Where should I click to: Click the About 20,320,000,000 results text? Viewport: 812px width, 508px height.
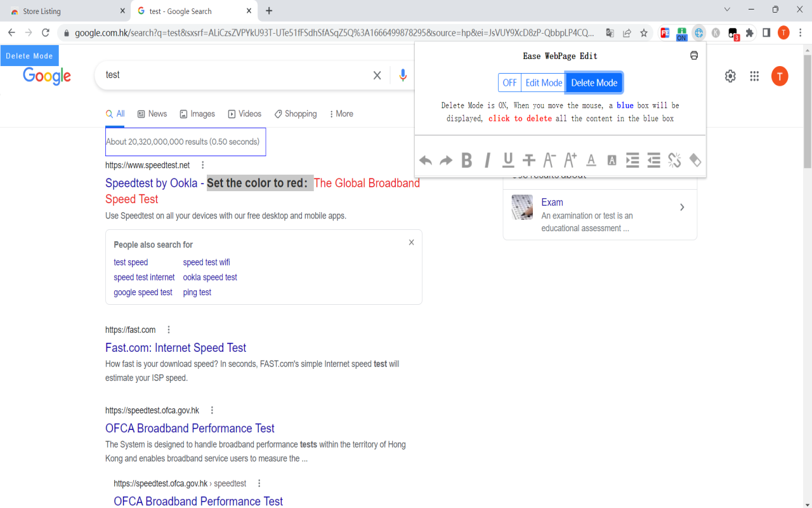pos(183,142)
